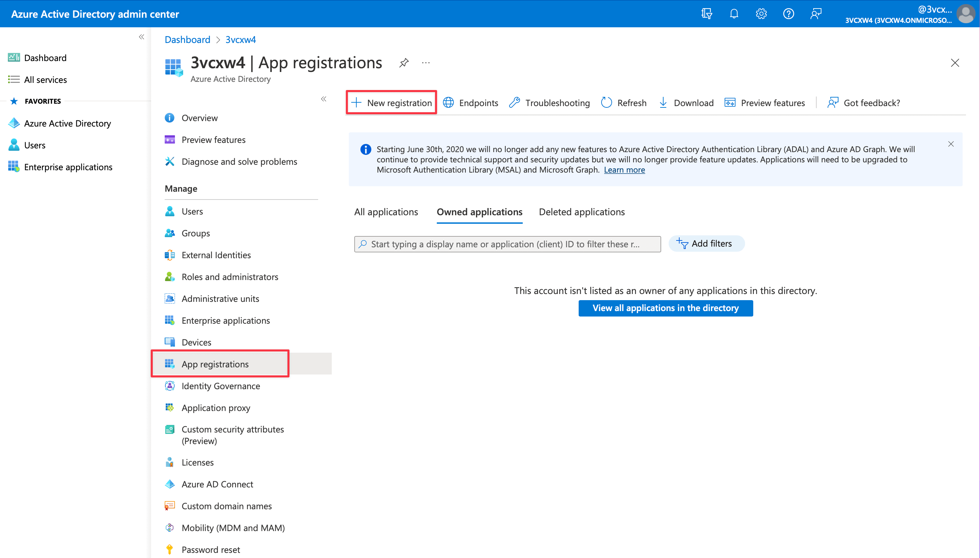Open the notifications bell icon
This screenshot has height=558, width=980.
coord(734,14)
